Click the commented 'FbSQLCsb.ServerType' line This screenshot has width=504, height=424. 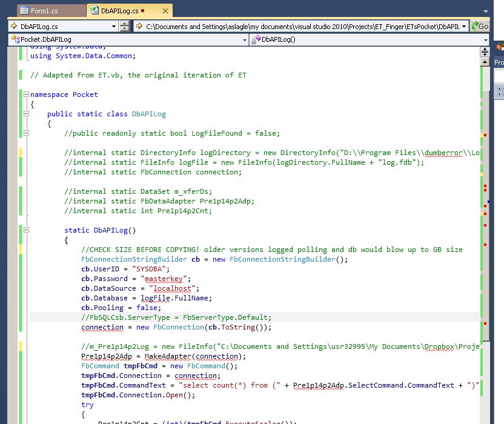click(x=176, y=317)
